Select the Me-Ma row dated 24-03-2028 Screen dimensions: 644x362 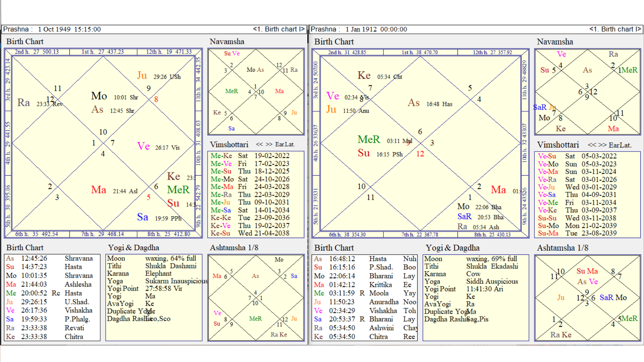click(x=250, y=187)
